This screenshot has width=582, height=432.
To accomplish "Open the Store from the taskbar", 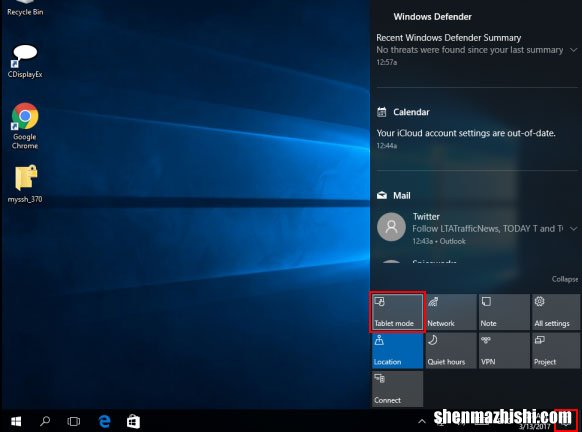I will 133,421.
